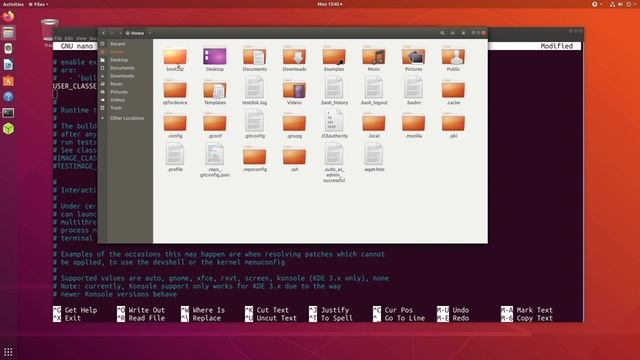Click Activities in the top bar
640x360 pixels.
[13, 4]
